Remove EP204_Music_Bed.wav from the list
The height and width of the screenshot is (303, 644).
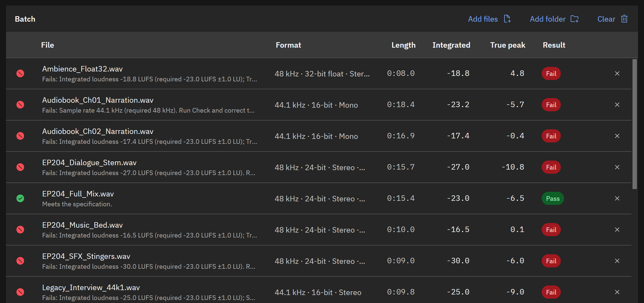pos(617,230)
